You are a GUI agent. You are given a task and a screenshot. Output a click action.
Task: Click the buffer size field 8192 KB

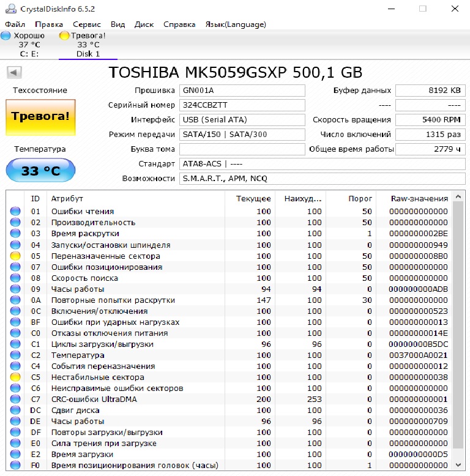point(430,91)
